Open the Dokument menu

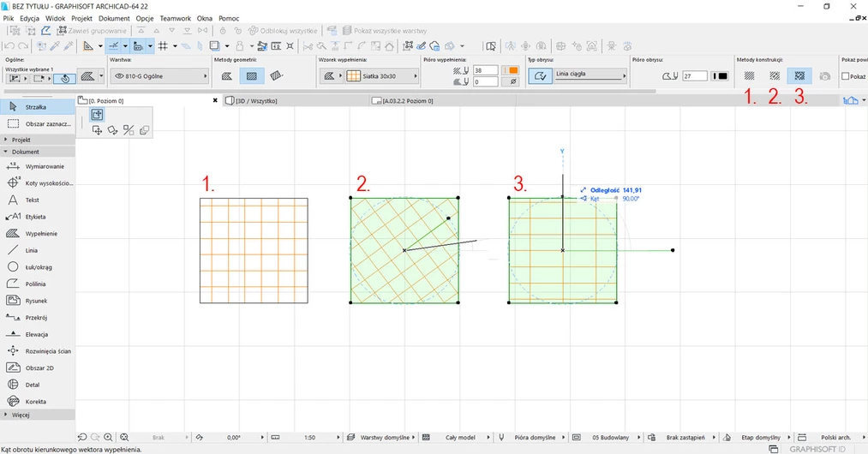[x=114, y=18]
